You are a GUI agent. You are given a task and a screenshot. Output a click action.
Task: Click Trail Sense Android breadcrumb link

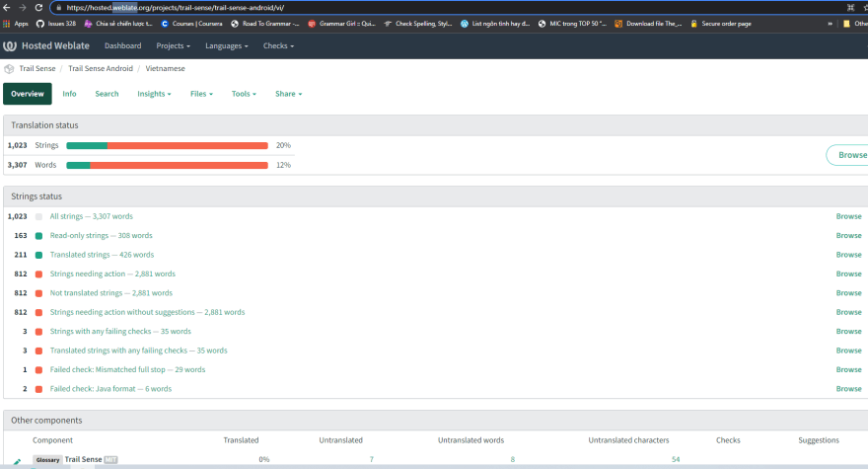tap(101, 69)
